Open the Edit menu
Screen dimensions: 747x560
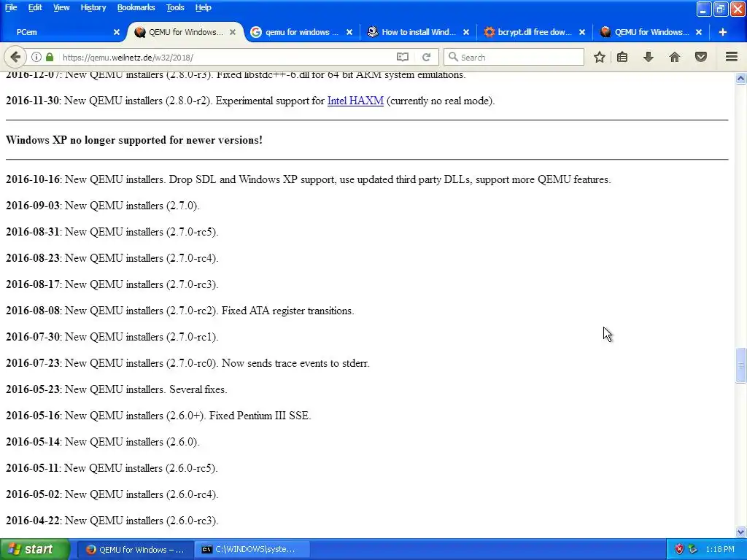(35, 7)
